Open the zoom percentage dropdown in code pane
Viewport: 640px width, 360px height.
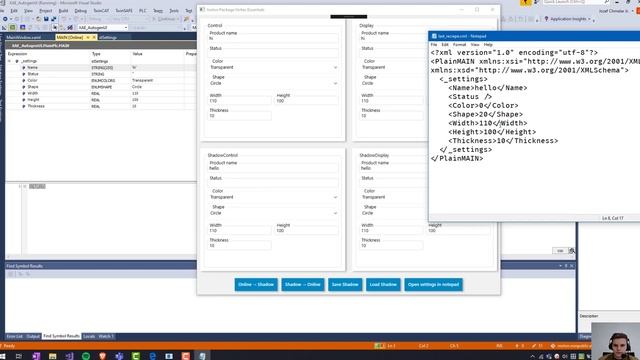[560, 251]
